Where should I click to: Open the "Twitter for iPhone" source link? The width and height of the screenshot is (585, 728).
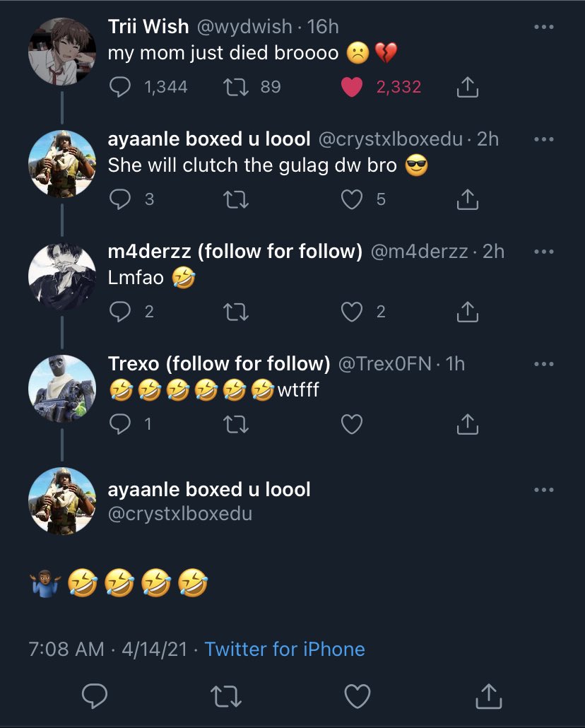[x=285, y=649]
